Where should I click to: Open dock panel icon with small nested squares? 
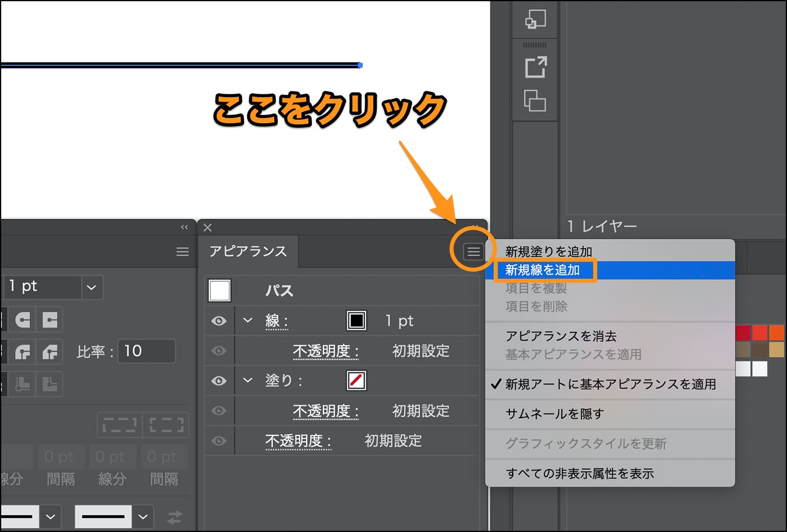[535, 20]
